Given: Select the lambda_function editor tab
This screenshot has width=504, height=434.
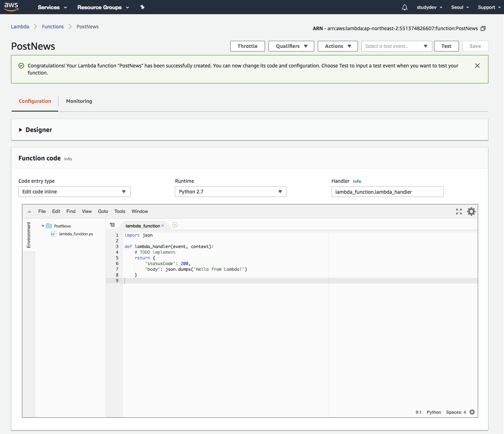Looking at the screenshot, I should [143, 226].
